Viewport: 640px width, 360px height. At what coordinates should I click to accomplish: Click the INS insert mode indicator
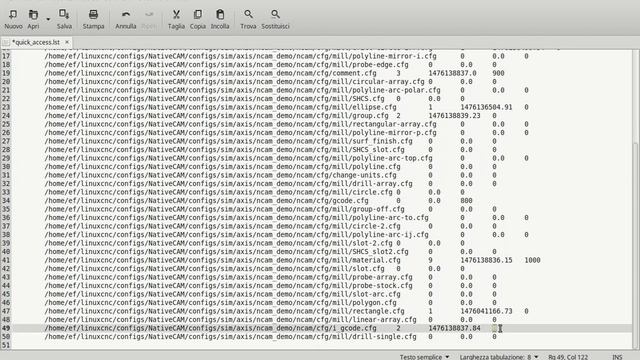tap(617, 357)
